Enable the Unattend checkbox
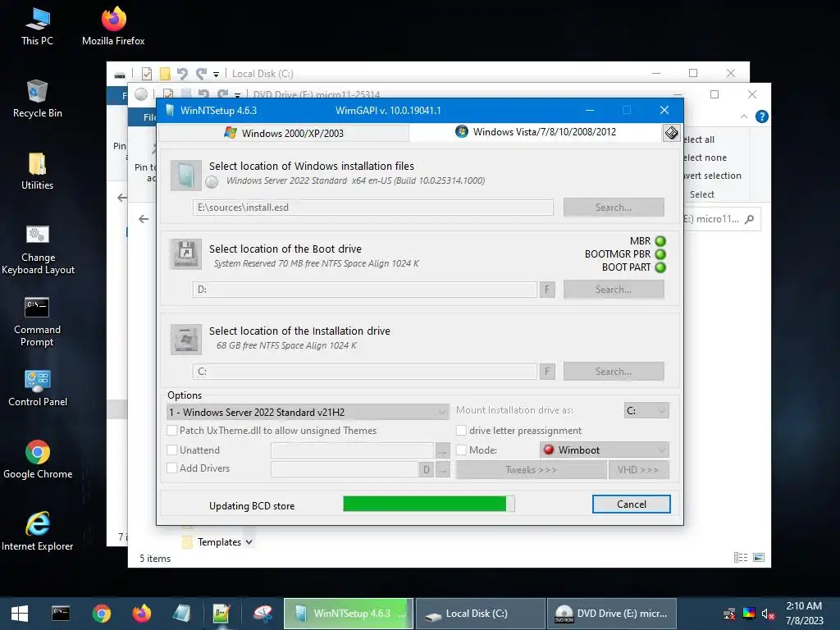The image size is (840, 630). click(x=172, y=450)
